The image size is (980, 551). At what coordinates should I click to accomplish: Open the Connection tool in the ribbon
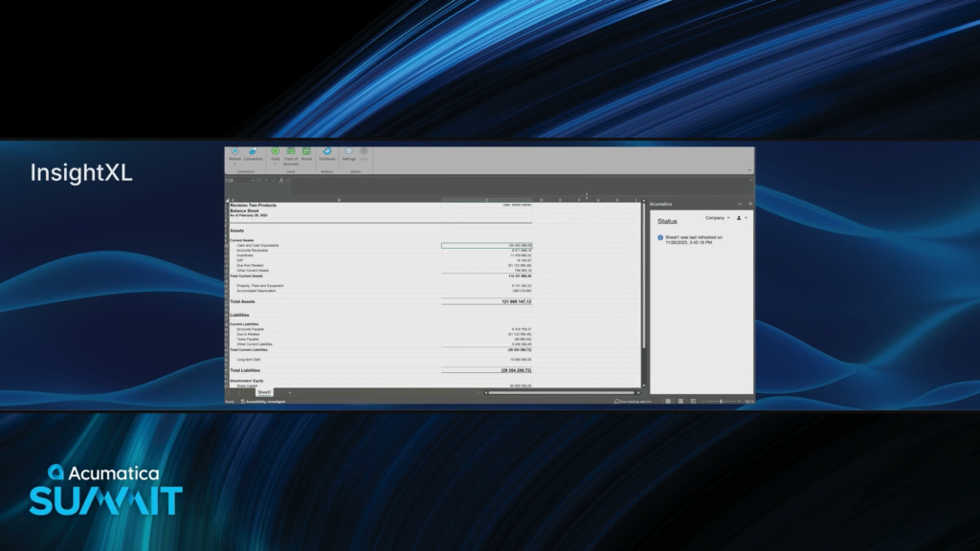pos(253,153)
